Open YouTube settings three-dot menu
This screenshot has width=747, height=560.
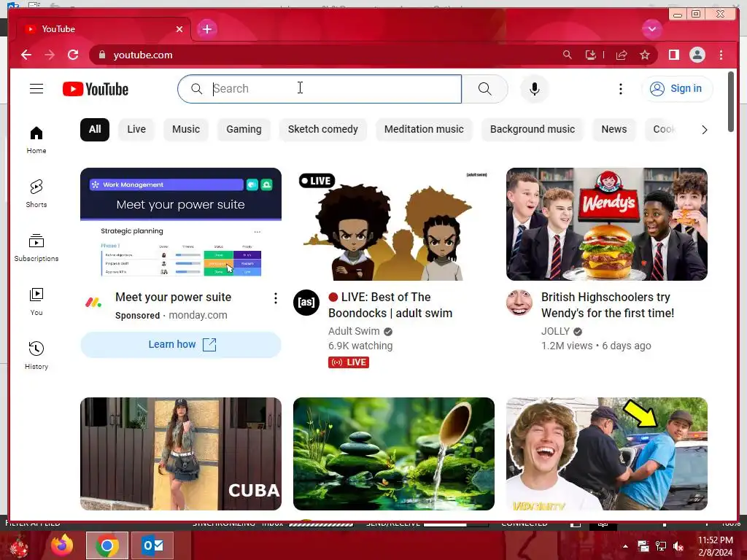[x=620, y=89]
